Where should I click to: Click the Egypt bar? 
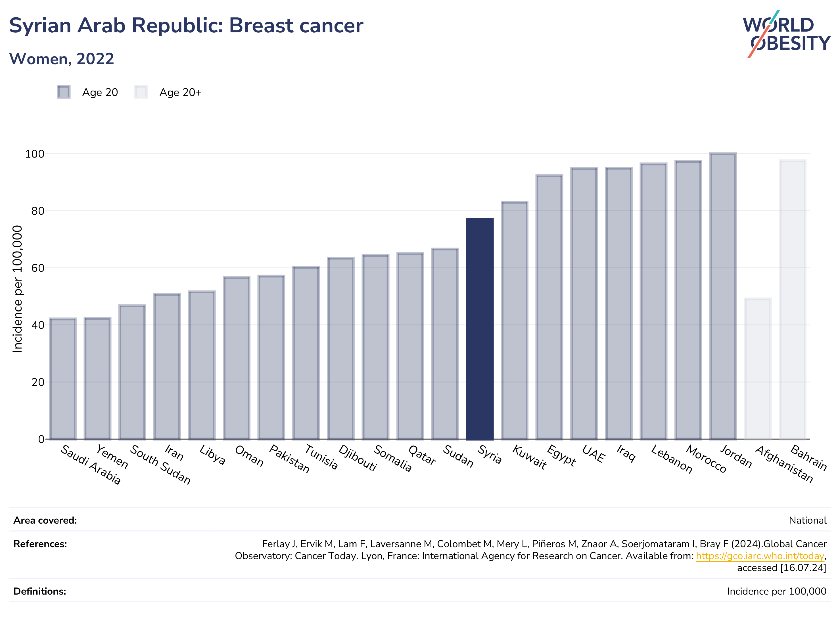tap(549, 307)
